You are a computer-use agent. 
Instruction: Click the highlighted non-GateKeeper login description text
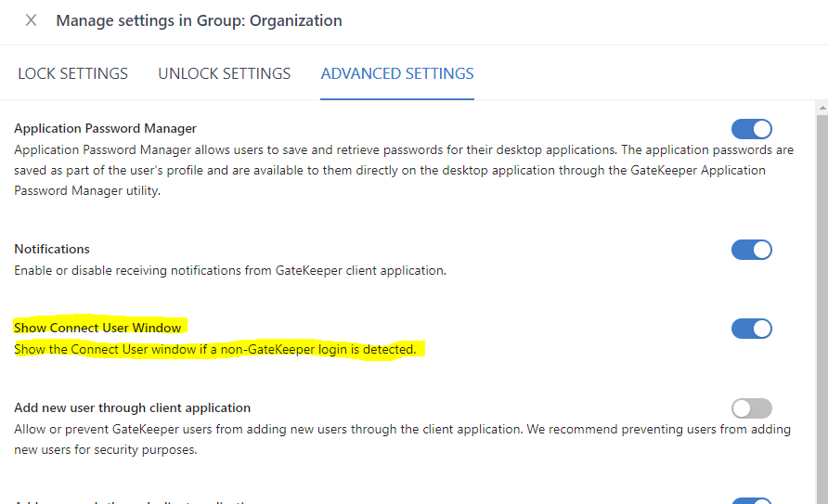pyautogui.click(x=214, y=350)
